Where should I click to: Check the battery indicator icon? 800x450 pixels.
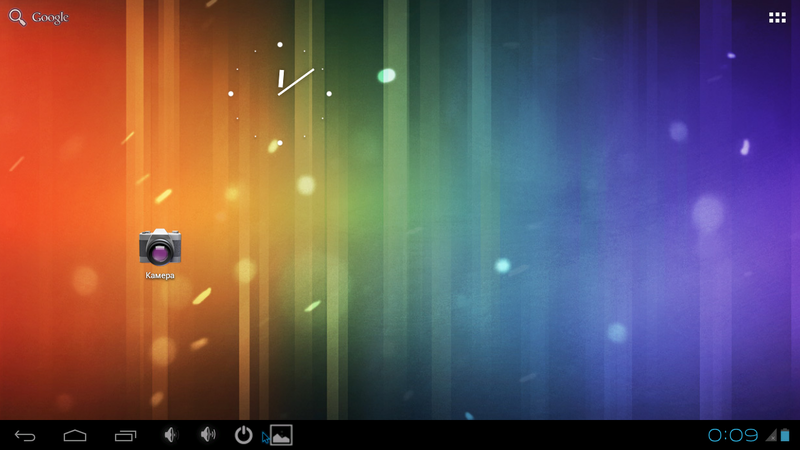tap(785, 435)
